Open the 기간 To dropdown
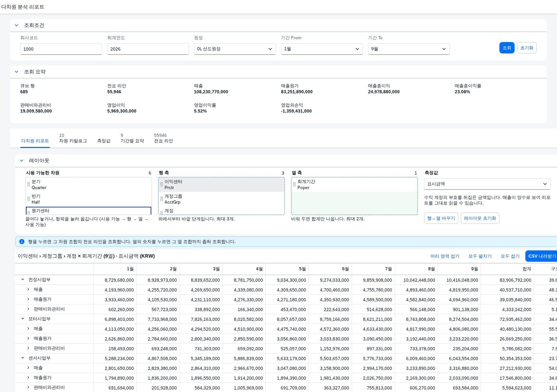 (409, 49)
